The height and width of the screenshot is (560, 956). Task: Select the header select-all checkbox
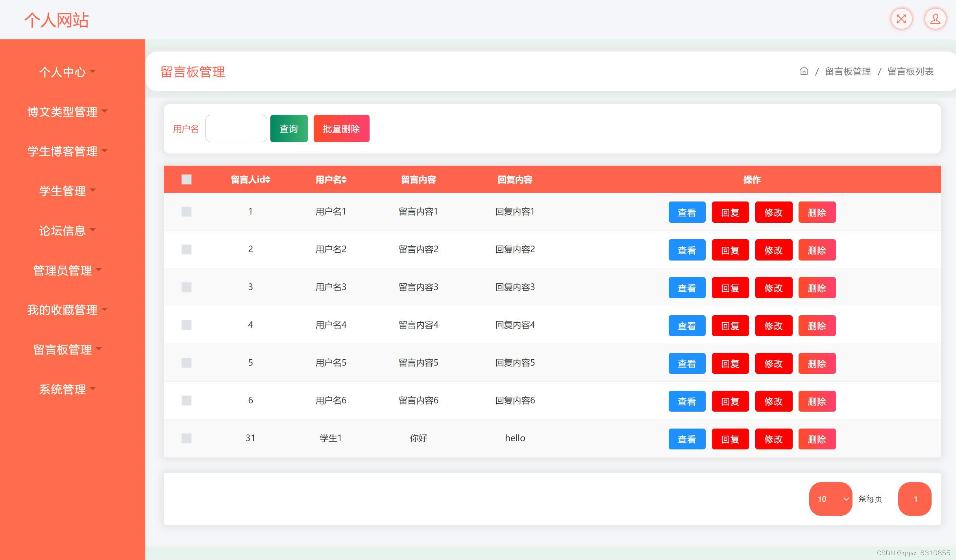tap(186, 179)
